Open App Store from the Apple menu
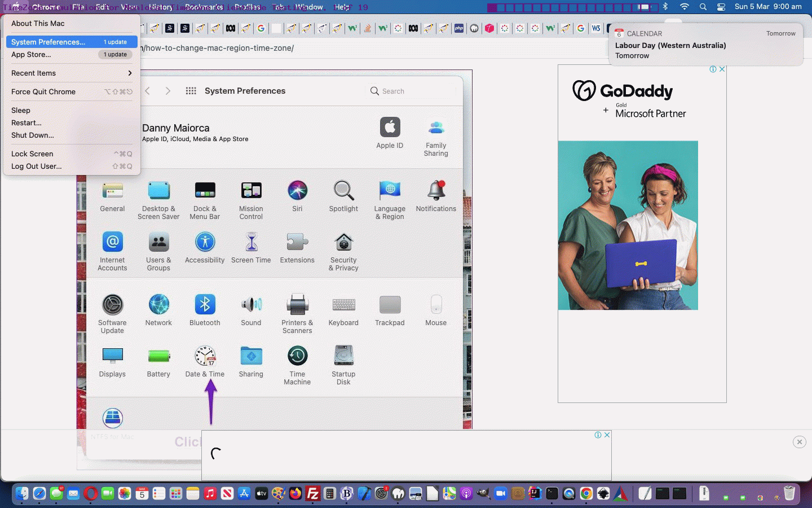812x508 pixels. click(72, 54)
